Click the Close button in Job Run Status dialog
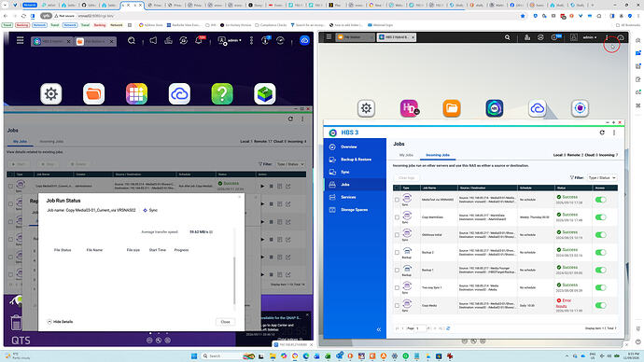 225,322
